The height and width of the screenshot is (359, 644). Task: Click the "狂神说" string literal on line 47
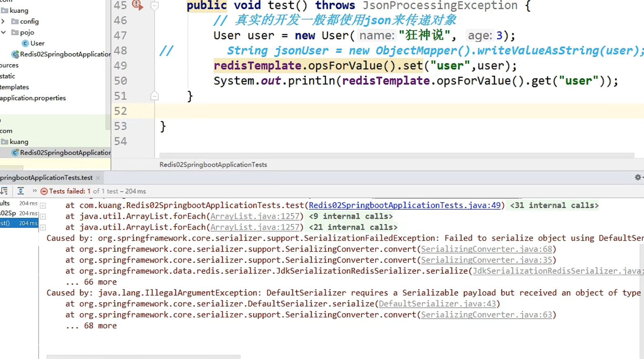click(x=424, y=35)
